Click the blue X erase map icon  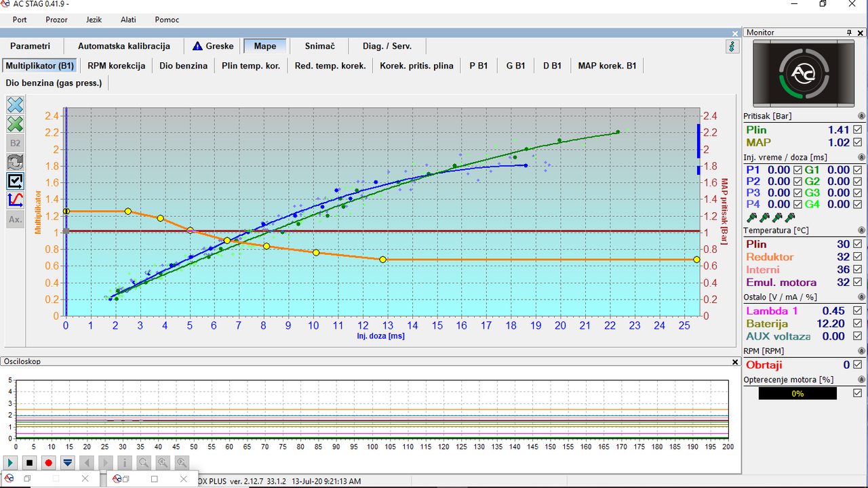click(15, 105)
